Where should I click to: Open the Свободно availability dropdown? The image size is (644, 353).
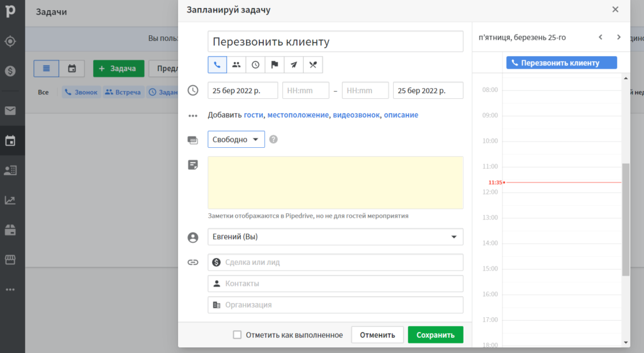(236, 139)
